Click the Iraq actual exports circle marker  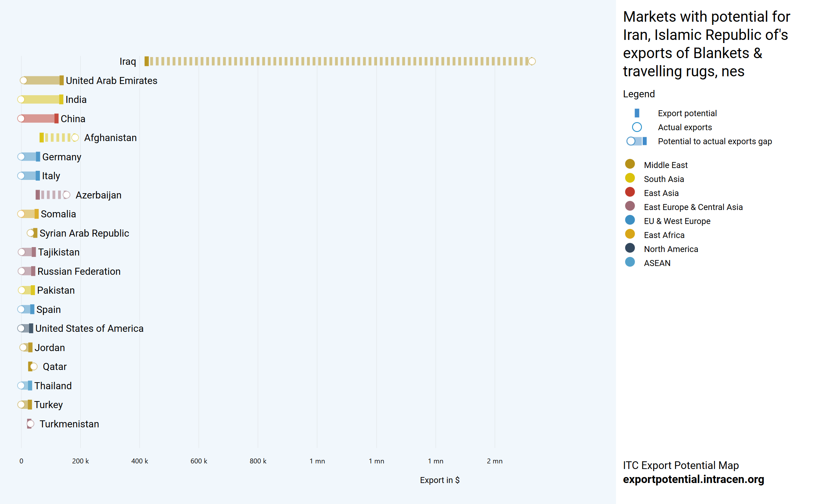[x=532, y=61]
